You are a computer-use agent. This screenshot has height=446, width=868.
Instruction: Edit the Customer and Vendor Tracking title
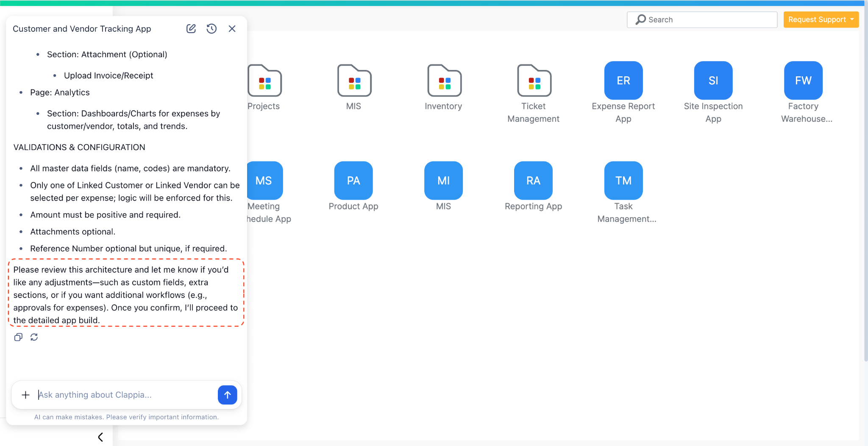pyautogui.click(x=191, y=28)
